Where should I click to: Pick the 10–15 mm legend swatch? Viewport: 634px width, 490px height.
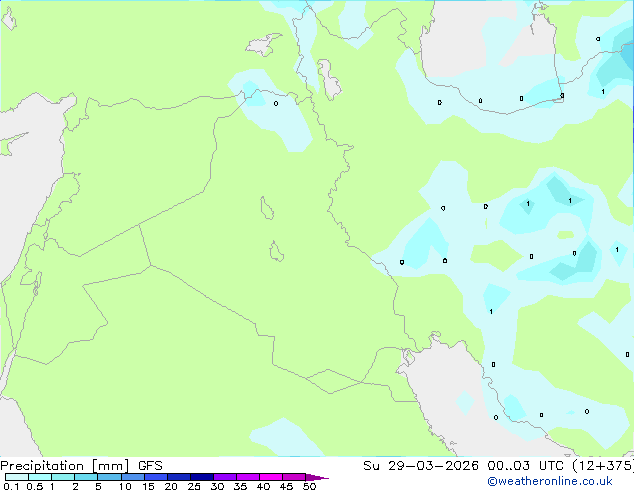[x=132, y=477]
